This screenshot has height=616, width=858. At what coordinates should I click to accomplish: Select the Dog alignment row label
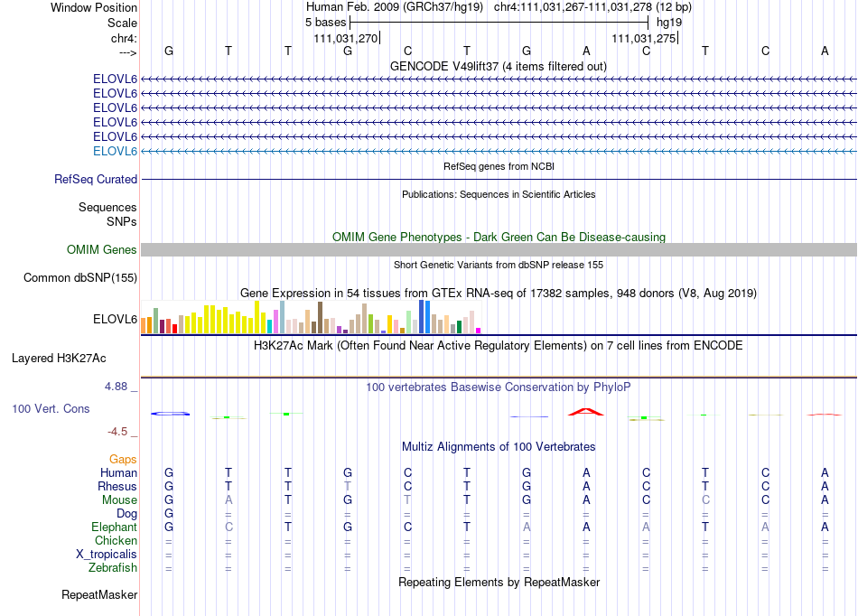click(126, 514)
